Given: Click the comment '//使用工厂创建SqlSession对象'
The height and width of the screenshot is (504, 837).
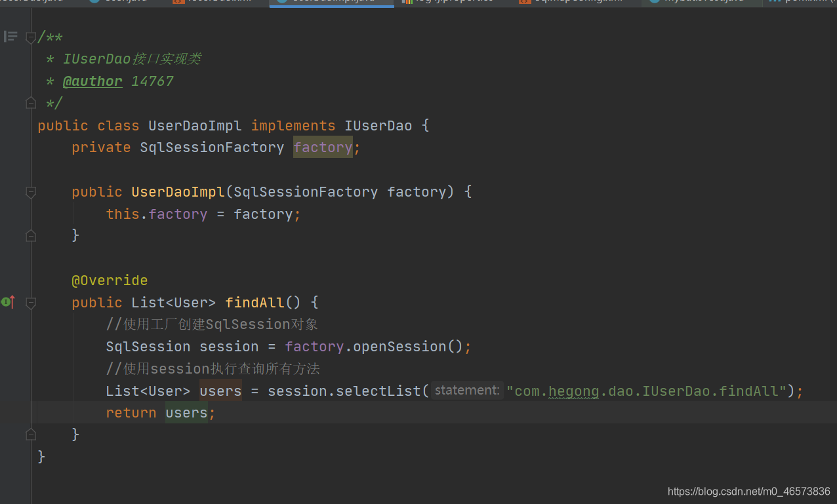Looking at the screenshot, I should coord(212,324).
